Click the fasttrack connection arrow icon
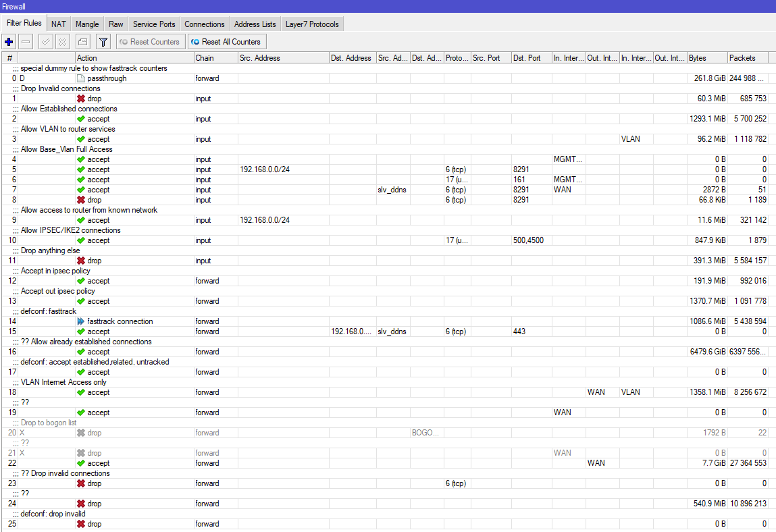The image size is (776, 532). click(81, 321)
